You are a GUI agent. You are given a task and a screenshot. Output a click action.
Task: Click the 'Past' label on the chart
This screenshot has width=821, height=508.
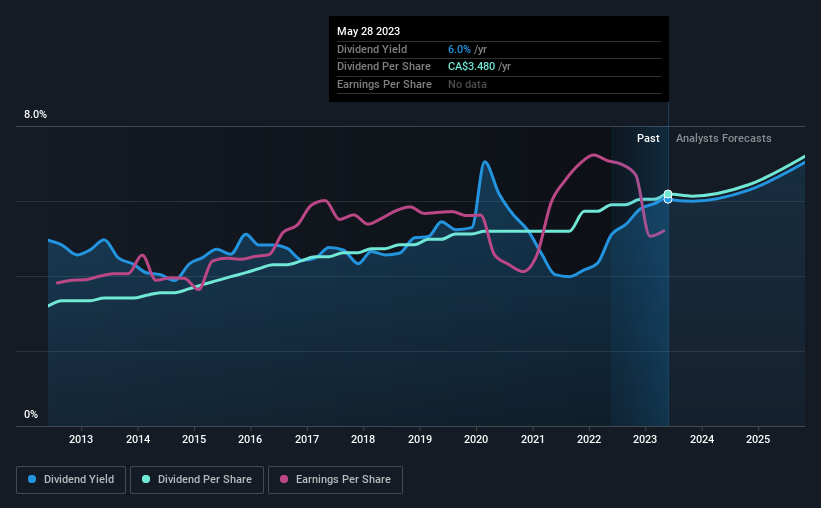pos(648,138)
